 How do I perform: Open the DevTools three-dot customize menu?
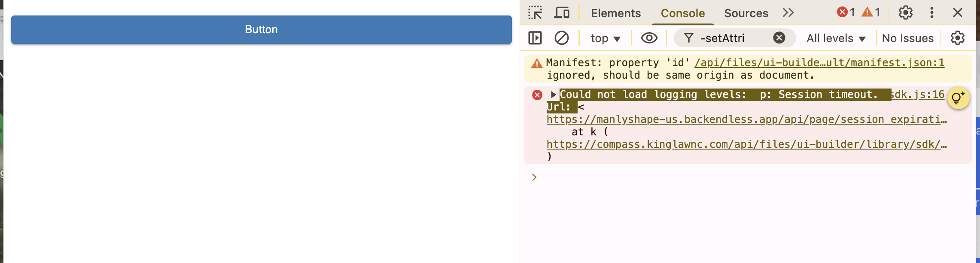(x=931, y=13)
